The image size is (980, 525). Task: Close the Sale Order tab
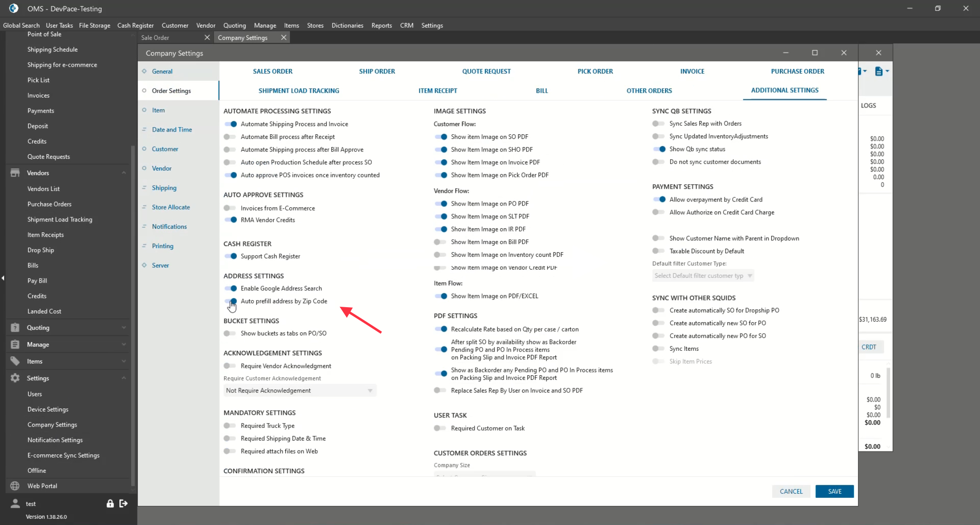(x=207, y=38)
